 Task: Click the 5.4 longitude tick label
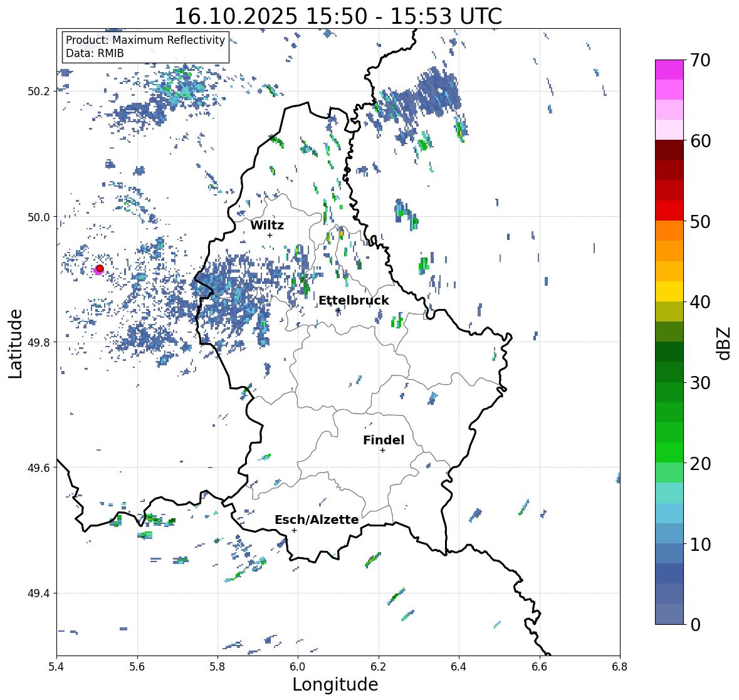56,667
